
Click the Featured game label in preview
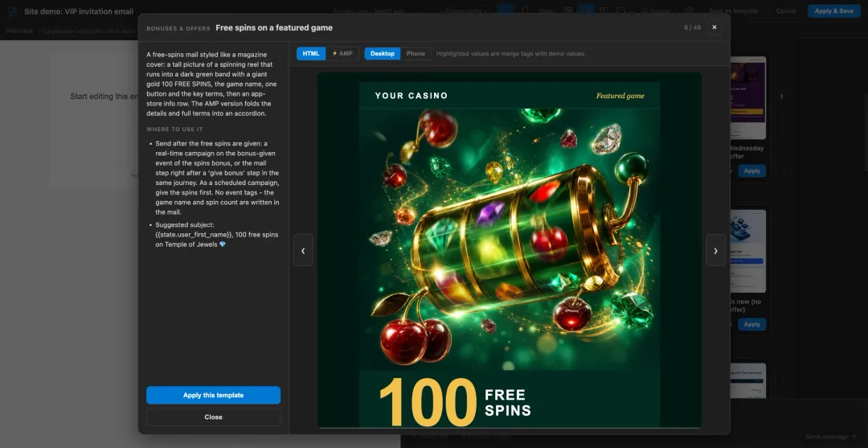(620, 96)
